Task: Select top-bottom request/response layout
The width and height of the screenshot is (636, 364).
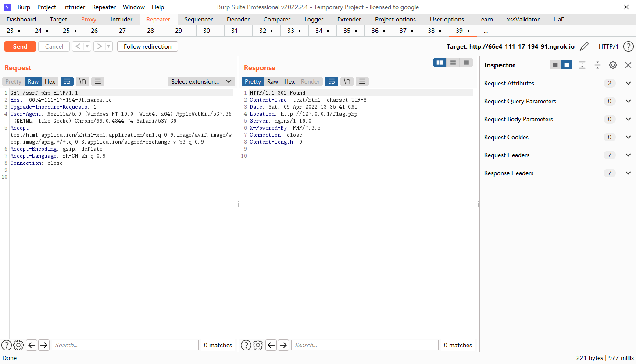Action: click(x=453, y=63)
